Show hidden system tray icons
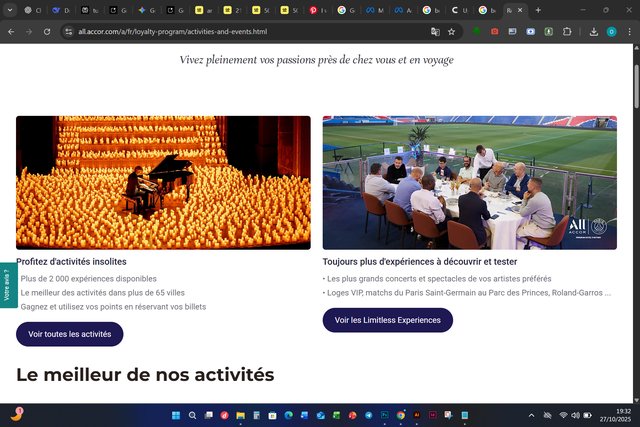Screen dimensions: 640x427 point(531,416)
